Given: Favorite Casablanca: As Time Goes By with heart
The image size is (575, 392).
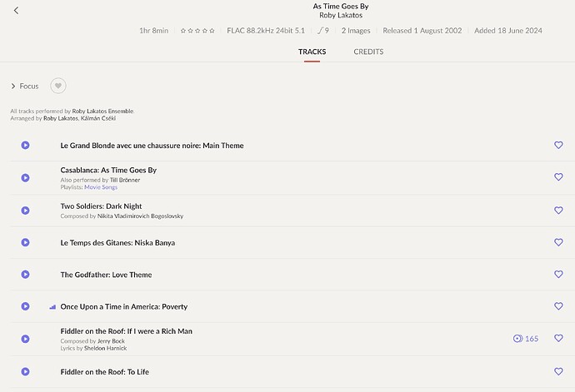Looking at the screenshot, I should pos(558,177).
